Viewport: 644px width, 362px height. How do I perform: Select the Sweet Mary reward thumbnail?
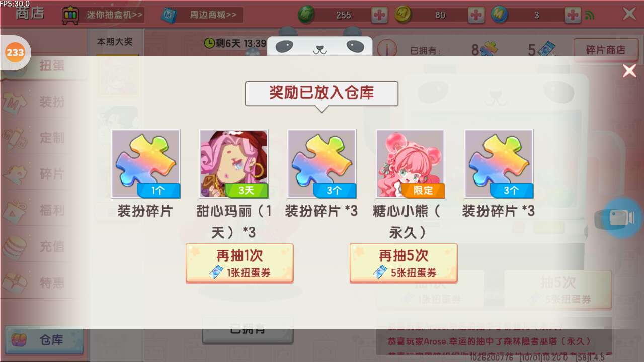tap(233, 164)
